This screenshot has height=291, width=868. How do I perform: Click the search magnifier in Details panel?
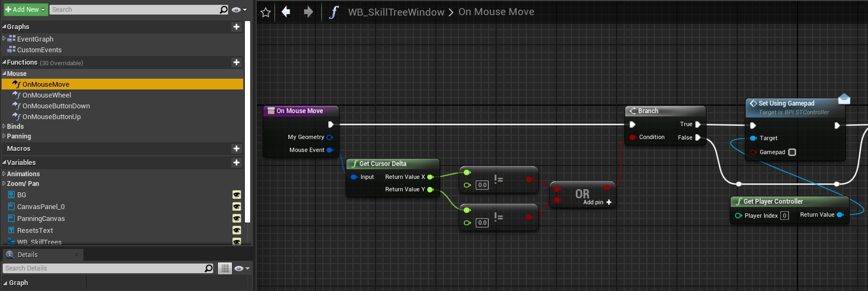point(209,268)
